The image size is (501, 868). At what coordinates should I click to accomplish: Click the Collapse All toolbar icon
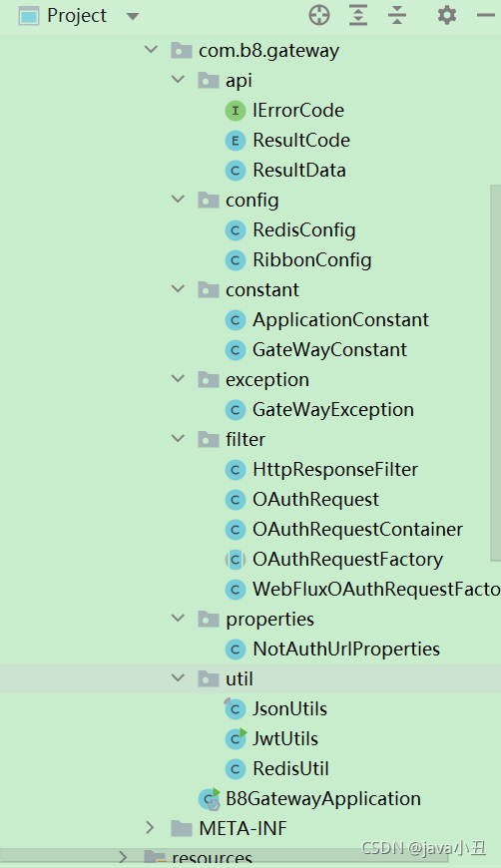(x=397, y=16)
